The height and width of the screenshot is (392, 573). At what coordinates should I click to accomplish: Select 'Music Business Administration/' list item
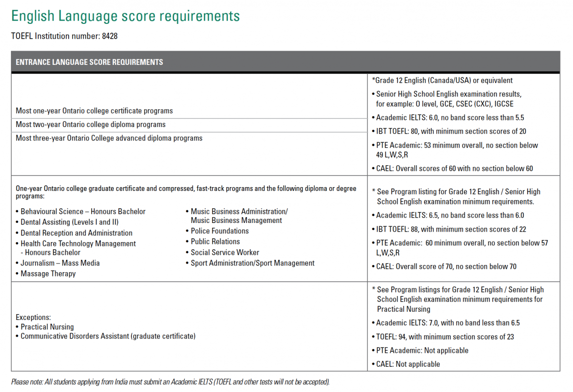237,216
